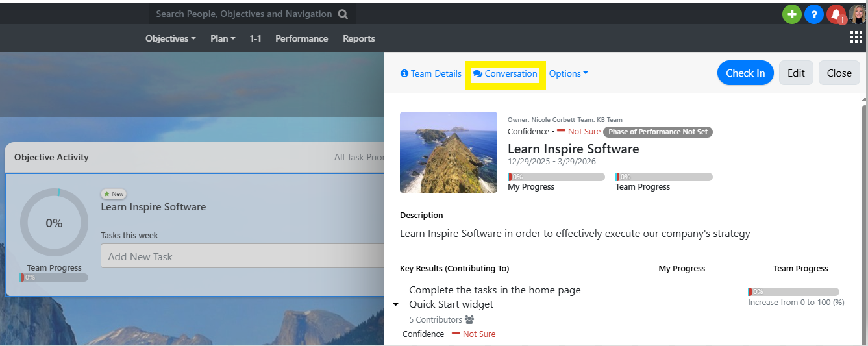Click the New star badge
Screen dimensions: 868x346
coord(114,193)
